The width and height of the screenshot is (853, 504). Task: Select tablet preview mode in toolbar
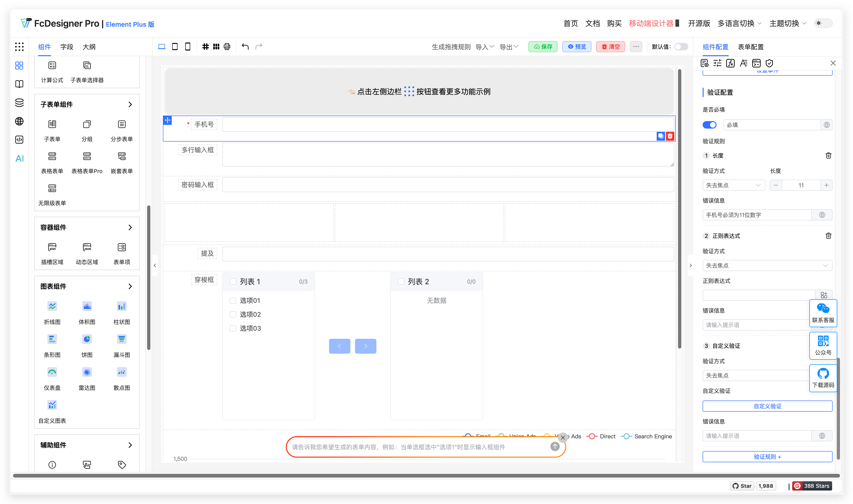click(x=174, y=47)
